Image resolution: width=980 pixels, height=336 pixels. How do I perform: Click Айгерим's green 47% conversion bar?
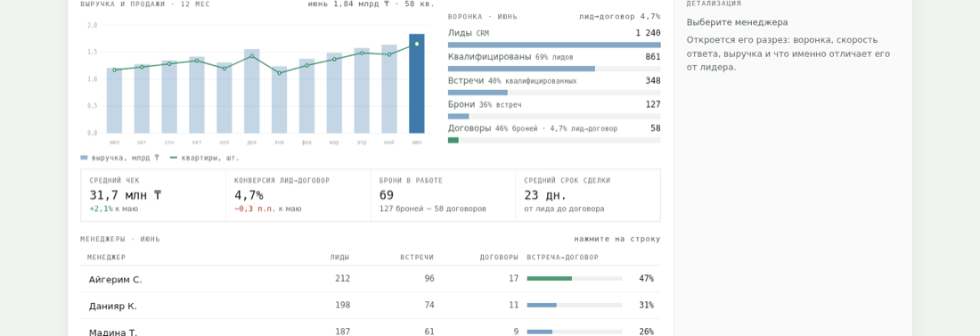550,278
